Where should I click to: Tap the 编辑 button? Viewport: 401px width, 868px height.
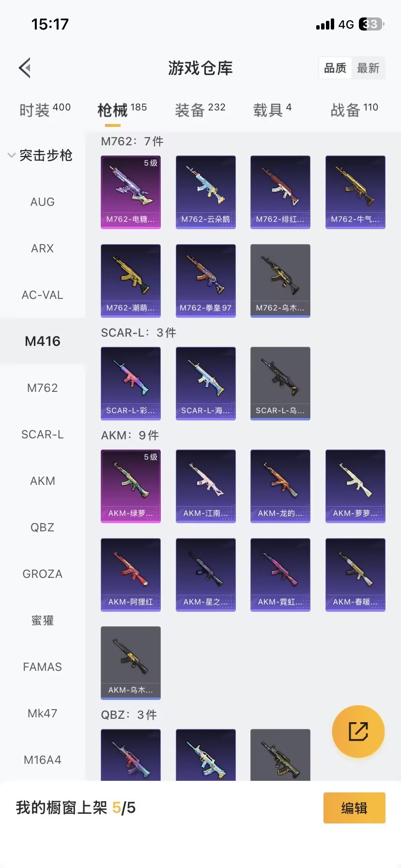(355, 808)
